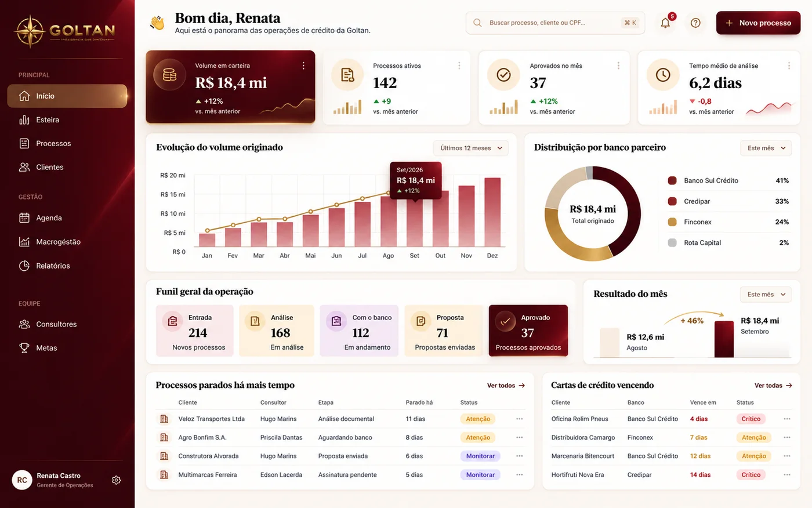Image resolution: width=812 pixels, height=508 pixels.
Task: Open Este mês dropdown in Distribuição por banco
Action: (766, 148)
